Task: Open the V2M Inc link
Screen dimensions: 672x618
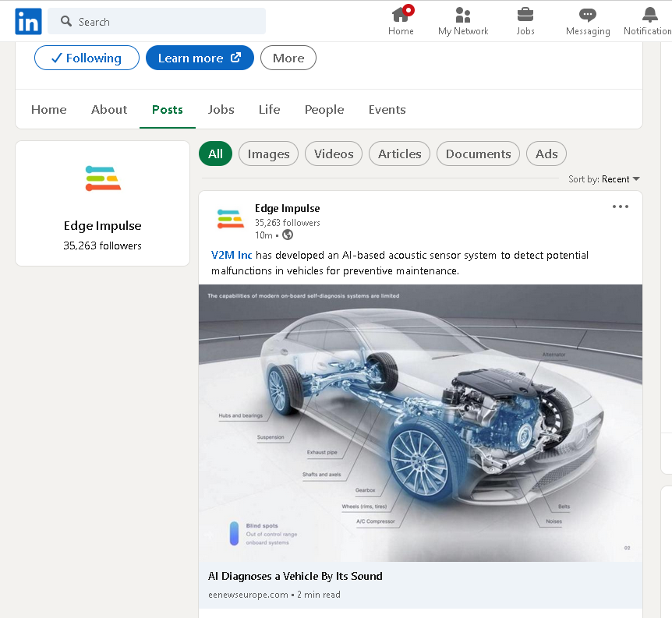Action: pos(232,255)
